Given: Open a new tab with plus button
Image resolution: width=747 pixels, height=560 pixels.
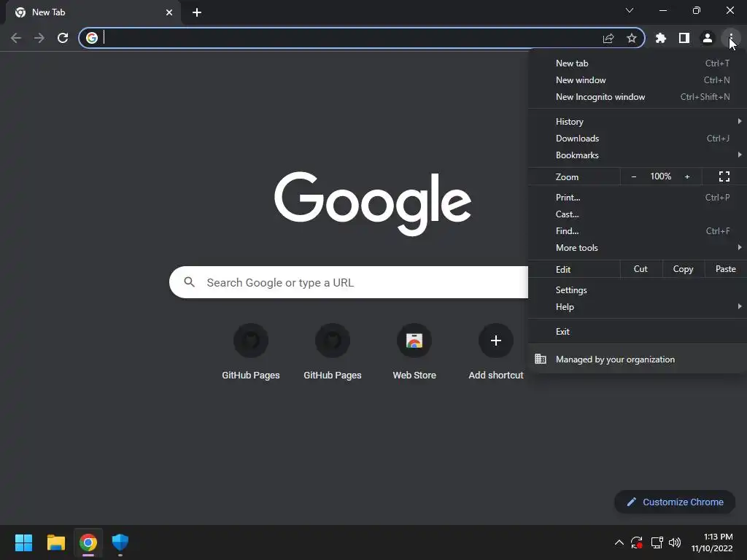Looking at the screenshot, I should pos(197,12).
